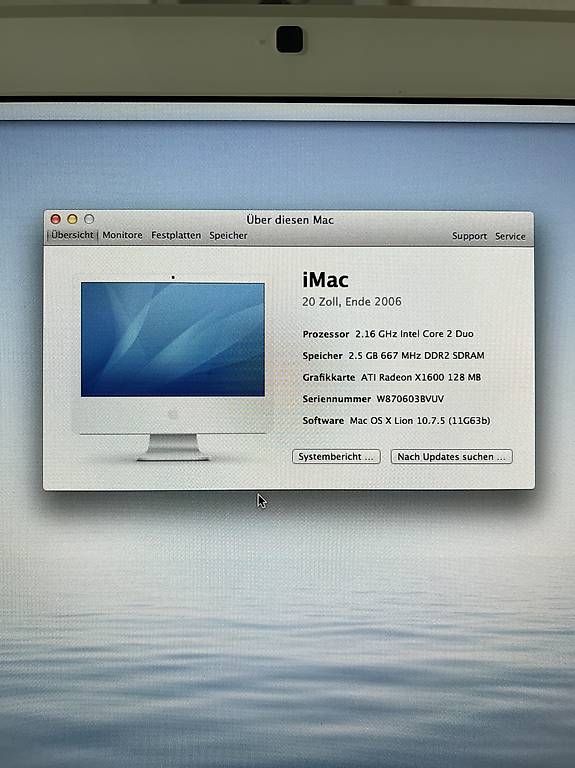Open the Support section

pos(469,236)
